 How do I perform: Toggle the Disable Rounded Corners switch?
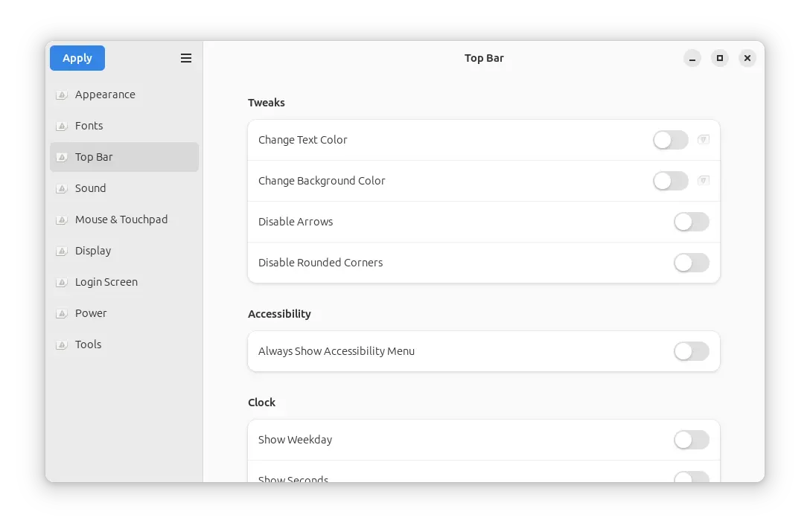click(692, 263)
